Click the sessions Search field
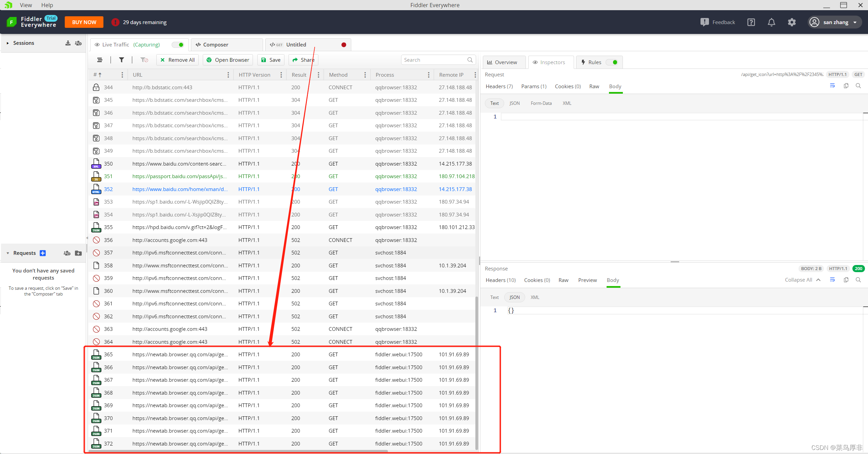 (434, 60)
